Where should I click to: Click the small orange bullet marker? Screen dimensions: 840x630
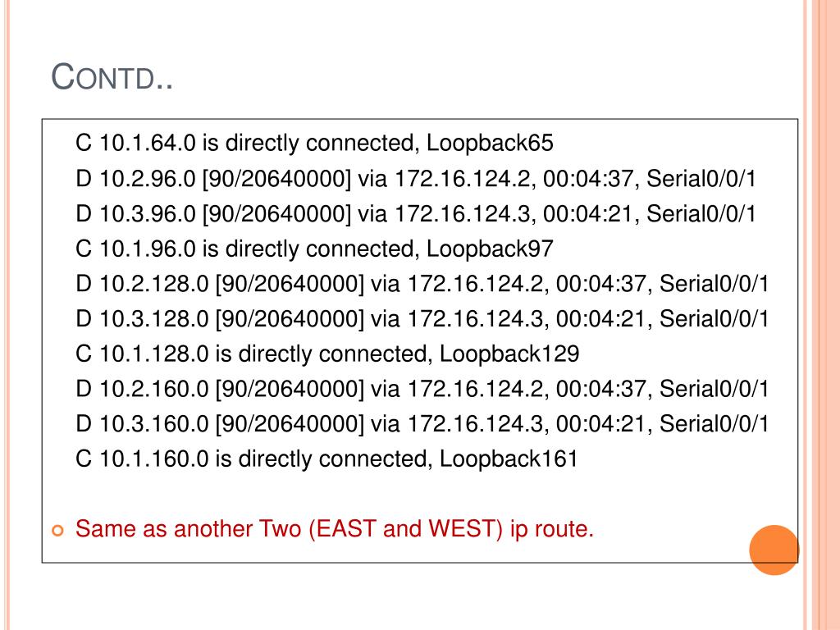tap(57, 531)
